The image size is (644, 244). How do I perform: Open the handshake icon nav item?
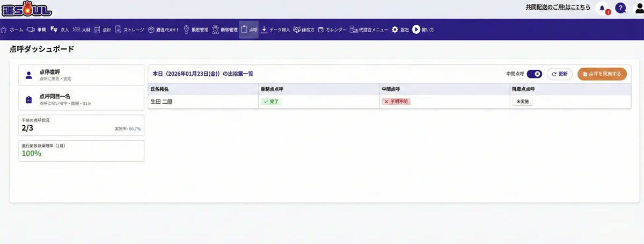(304, 30)
